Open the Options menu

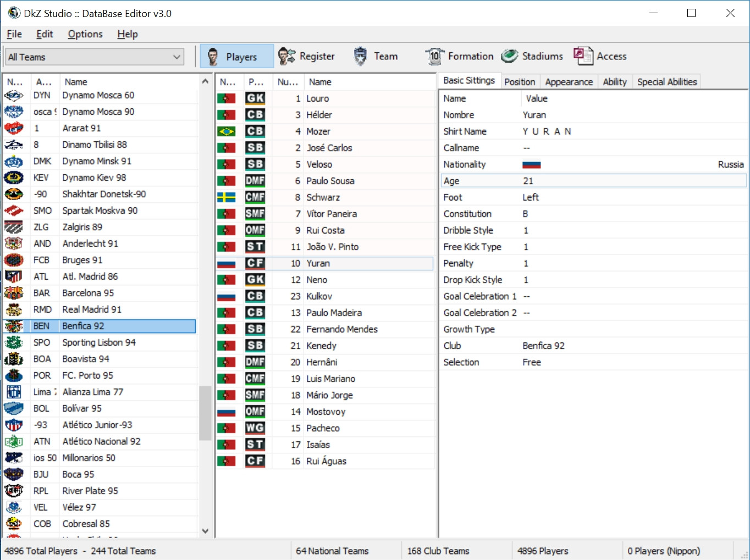[85, 34]
